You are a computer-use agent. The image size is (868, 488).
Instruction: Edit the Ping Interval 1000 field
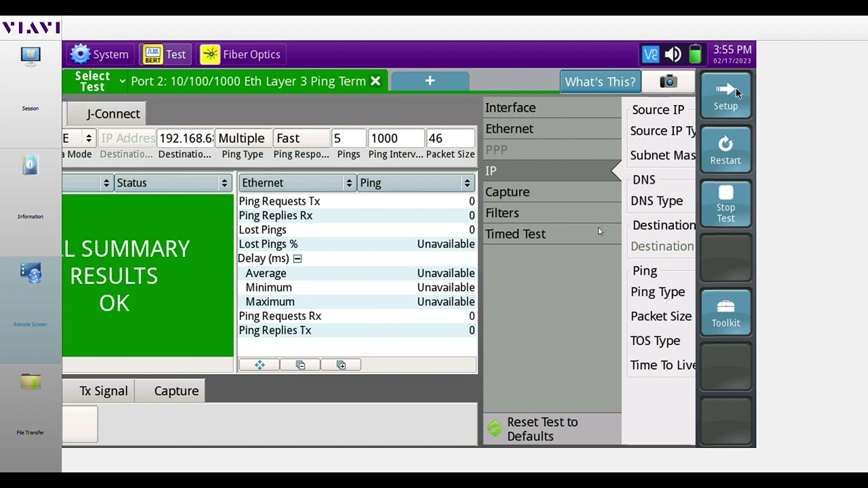(x=396, y=138)
